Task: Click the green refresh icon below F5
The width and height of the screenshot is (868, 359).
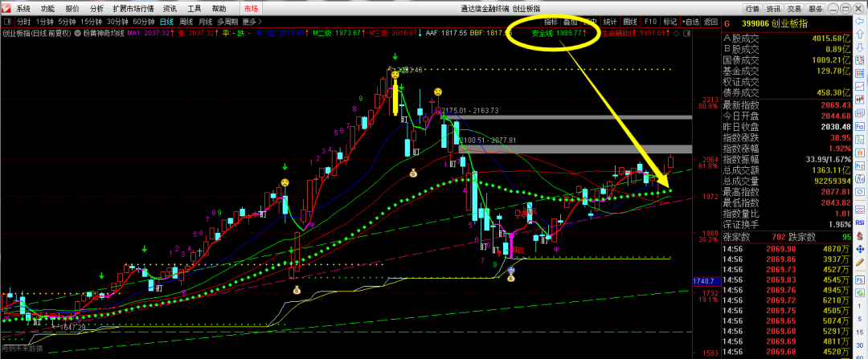Action: (860, 293)
